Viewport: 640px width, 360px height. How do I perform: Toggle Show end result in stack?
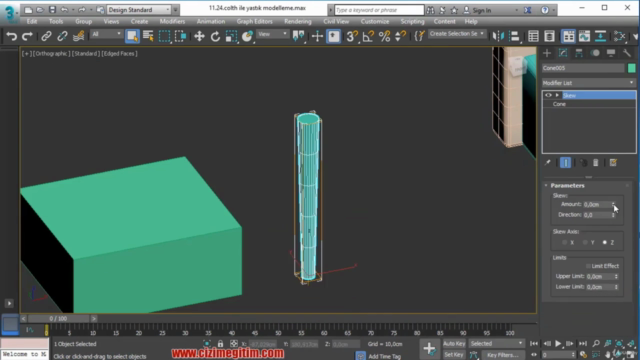pos(565,163)
